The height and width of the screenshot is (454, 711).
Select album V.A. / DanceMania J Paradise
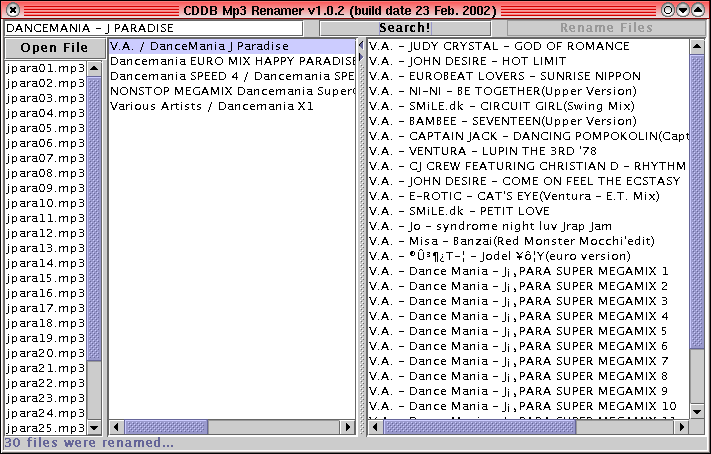point(232,46)
